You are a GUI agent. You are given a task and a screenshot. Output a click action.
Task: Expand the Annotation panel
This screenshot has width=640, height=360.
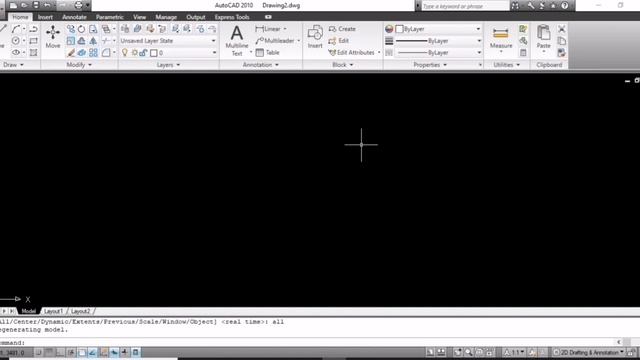point(260,65)
